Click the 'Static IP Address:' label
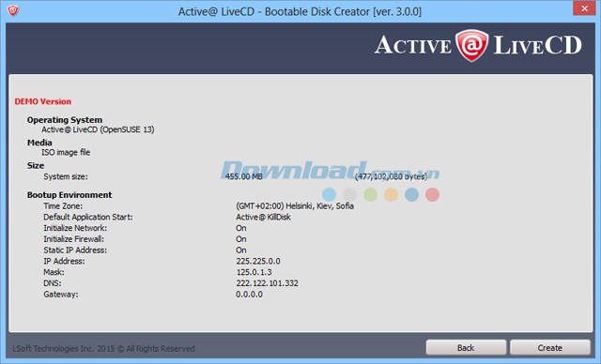This screenshot has height=364, width=601. (75, 250)
